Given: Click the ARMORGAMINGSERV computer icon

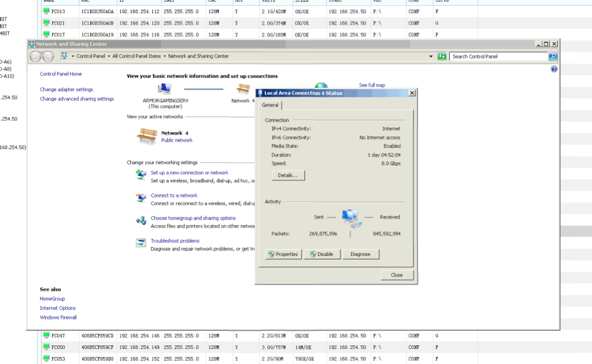Looking at the screenshot, I should coord(165,89).
